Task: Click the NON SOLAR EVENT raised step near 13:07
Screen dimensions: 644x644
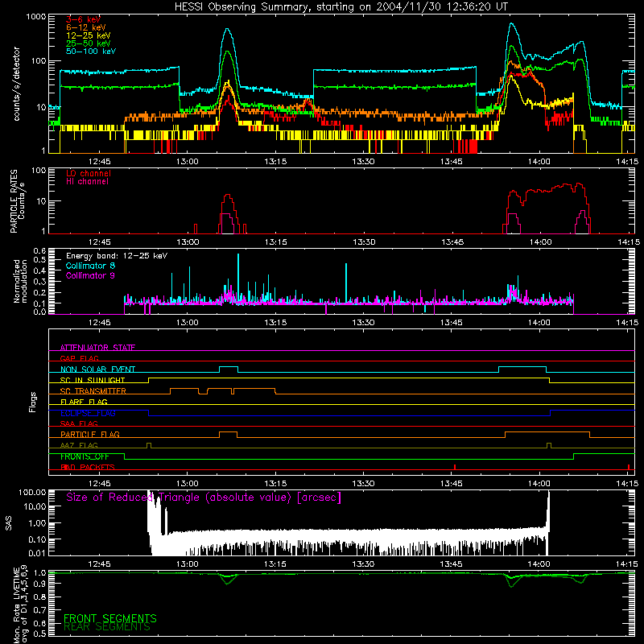Action: click(229, 367)
